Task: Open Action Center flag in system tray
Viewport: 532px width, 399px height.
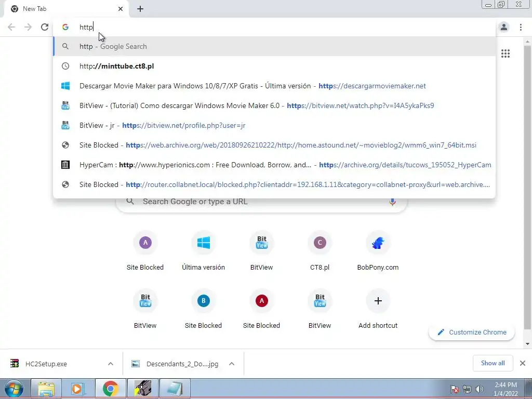Action: coord(455,389)
